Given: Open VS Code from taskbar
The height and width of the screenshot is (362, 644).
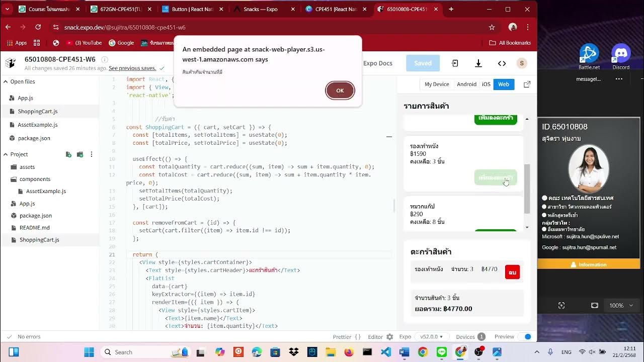Looking at the screenshot, I should coord(386,352).
